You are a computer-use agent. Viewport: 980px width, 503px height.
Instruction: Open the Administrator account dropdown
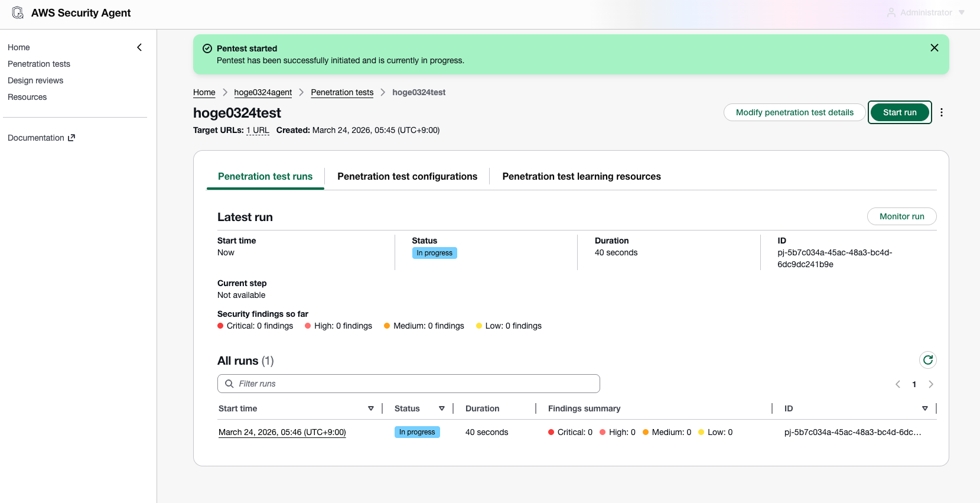click(x=926, y=12)
